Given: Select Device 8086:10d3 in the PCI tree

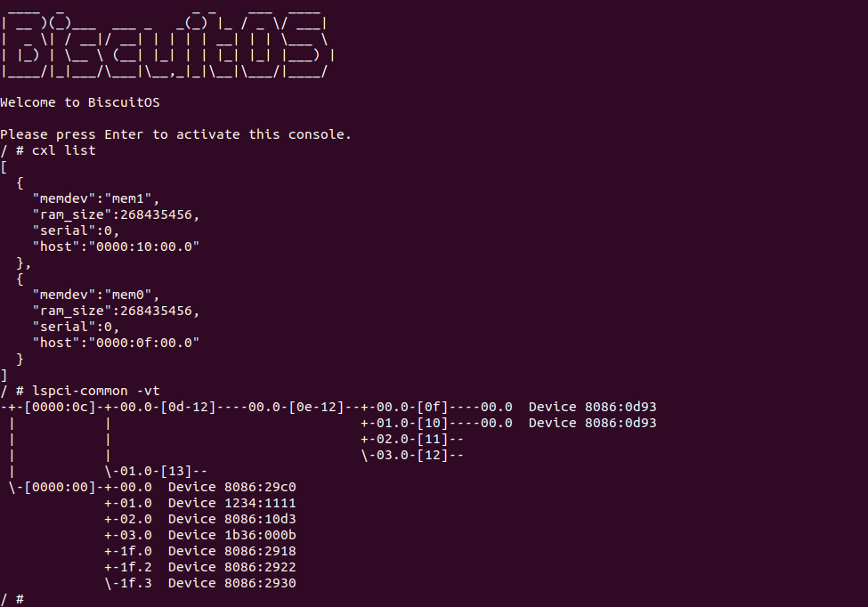Looking at the screenshot, I should tap(231, 519).
